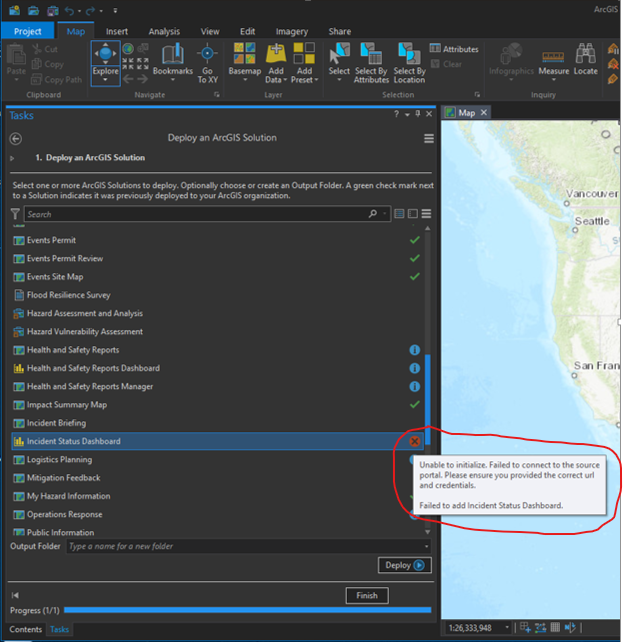The height and width of the screenshot is (642, 623).
Task: Click the Copy Path button
Action: point(56,79)
